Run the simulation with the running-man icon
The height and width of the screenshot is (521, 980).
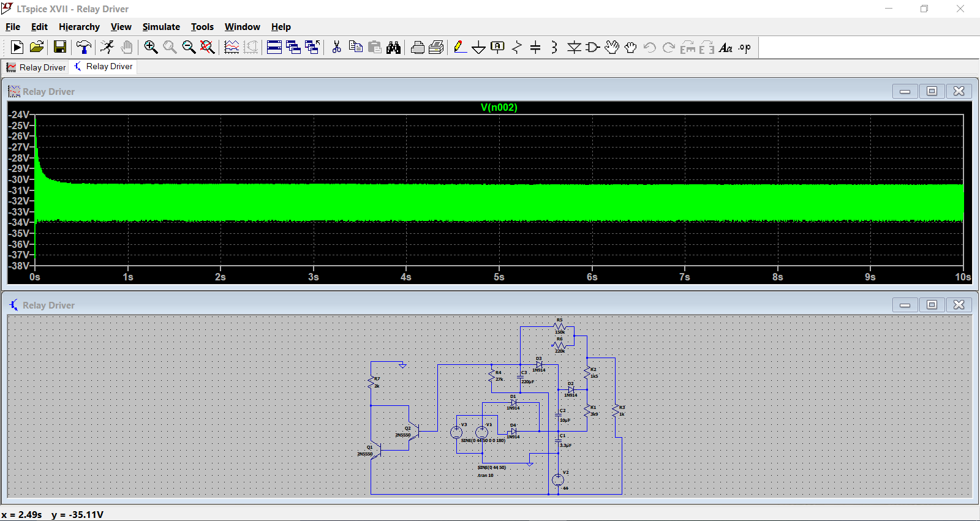(x=107, y=47)
